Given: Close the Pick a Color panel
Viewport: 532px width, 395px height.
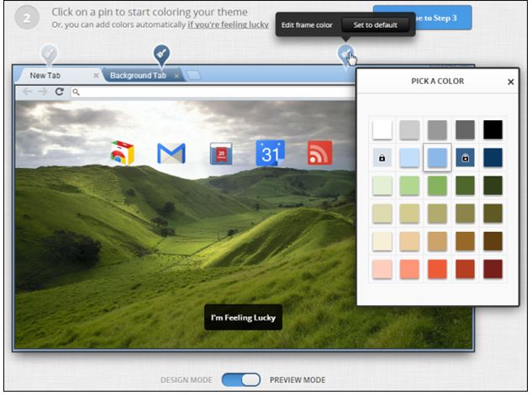Looking at the screenshot, I should [x=510, y=82].
